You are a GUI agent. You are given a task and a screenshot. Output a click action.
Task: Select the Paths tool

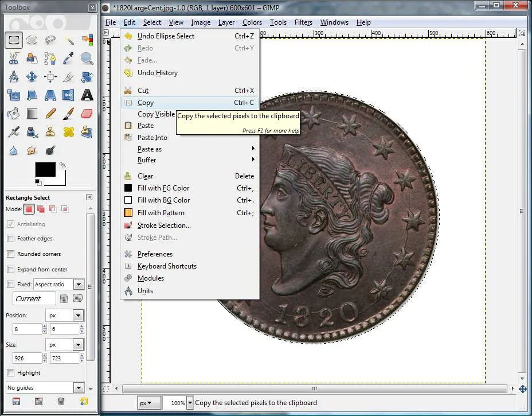point(50,59)
